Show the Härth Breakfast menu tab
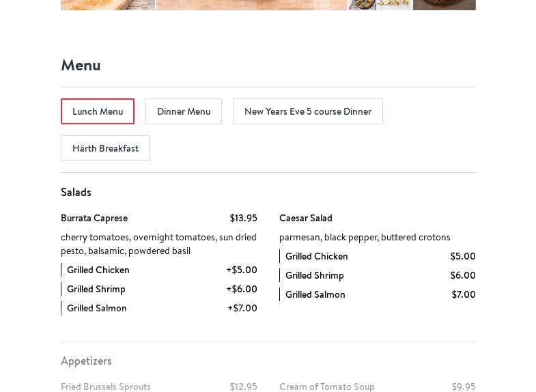The height and width of the screenshot is (392, 536). [x=105, y=148]
